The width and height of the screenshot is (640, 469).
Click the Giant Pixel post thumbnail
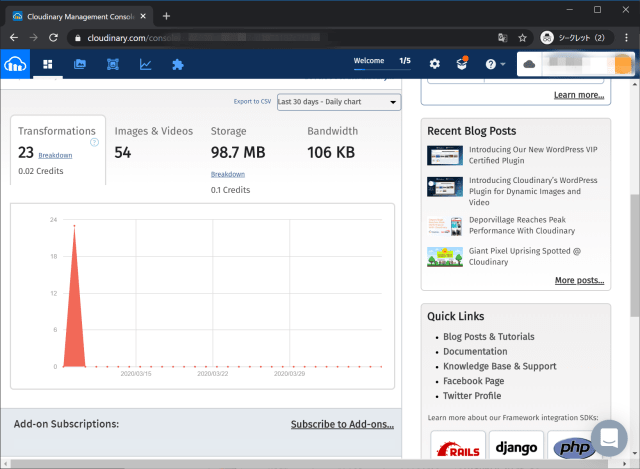445,257
